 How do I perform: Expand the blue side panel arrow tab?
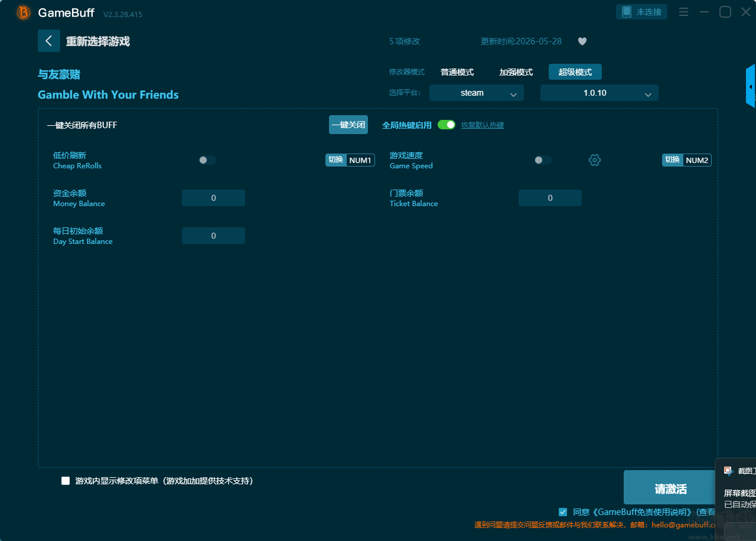[751, 86]
